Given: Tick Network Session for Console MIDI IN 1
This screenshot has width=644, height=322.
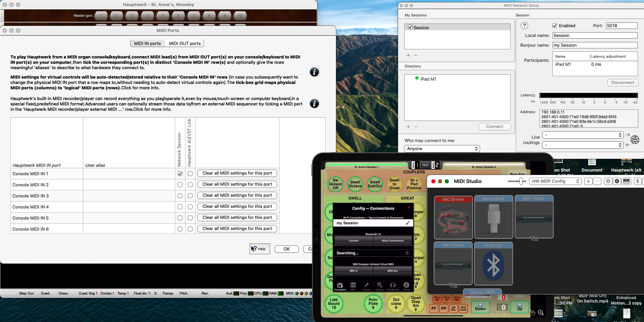Looking at the screenshot, I should 180,174.
